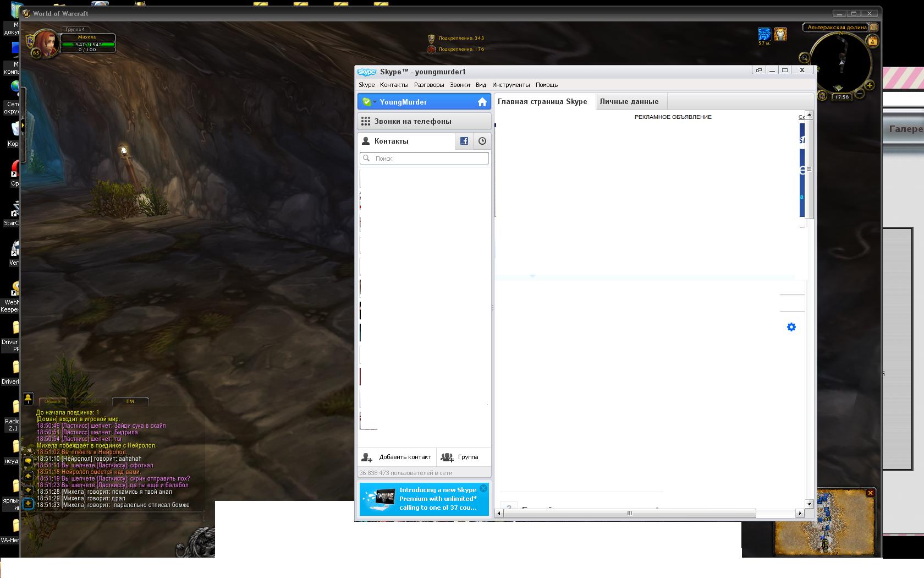Open minimap tracking magnifier button

pyautogui.click(x=804, y=57)
